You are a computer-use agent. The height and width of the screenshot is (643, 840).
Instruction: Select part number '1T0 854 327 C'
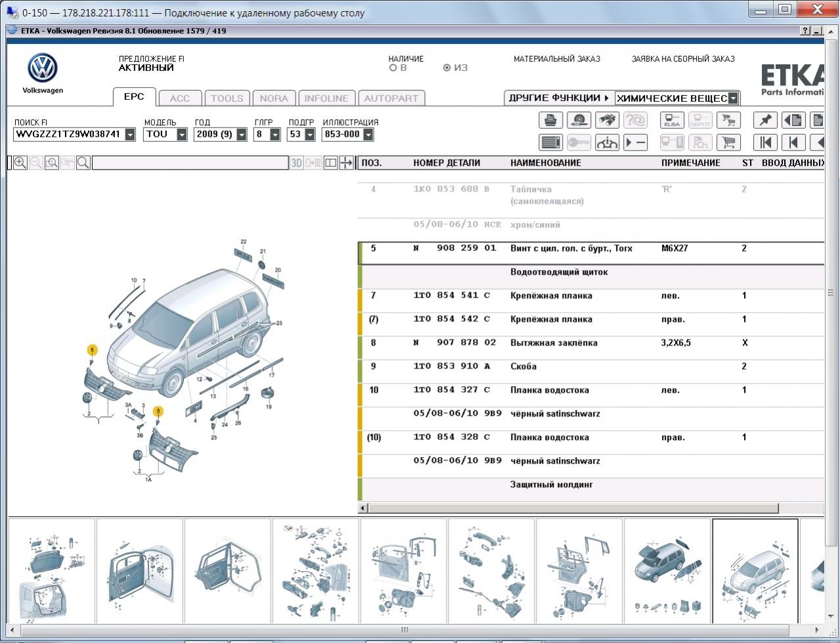point(452,390)
